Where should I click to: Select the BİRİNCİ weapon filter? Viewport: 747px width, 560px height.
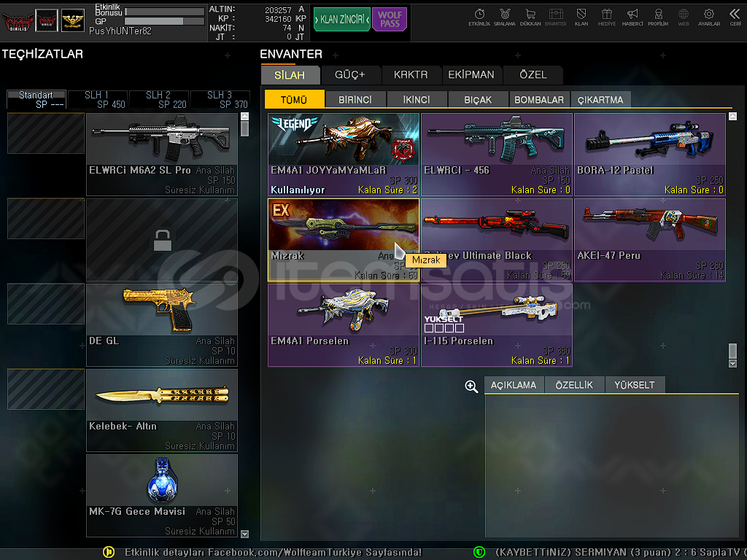(355, 99)
